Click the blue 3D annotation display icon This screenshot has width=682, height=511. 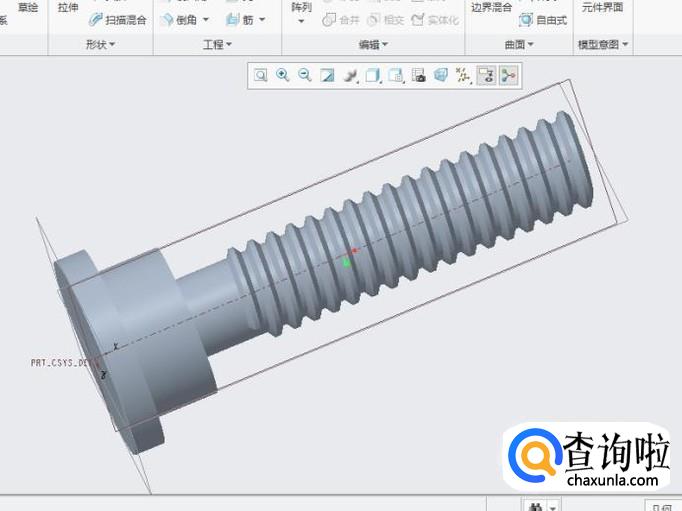[x=441, y=76]
